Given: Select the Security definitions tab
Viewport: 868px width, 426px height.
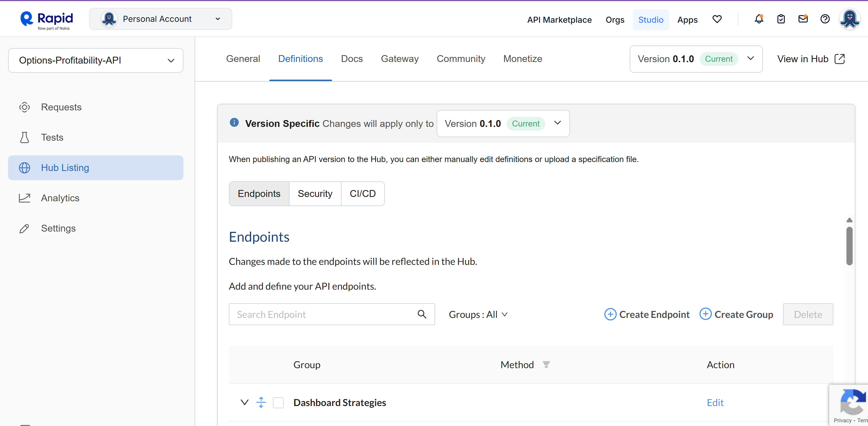Looking at the screenshot, I should (315, 194).
